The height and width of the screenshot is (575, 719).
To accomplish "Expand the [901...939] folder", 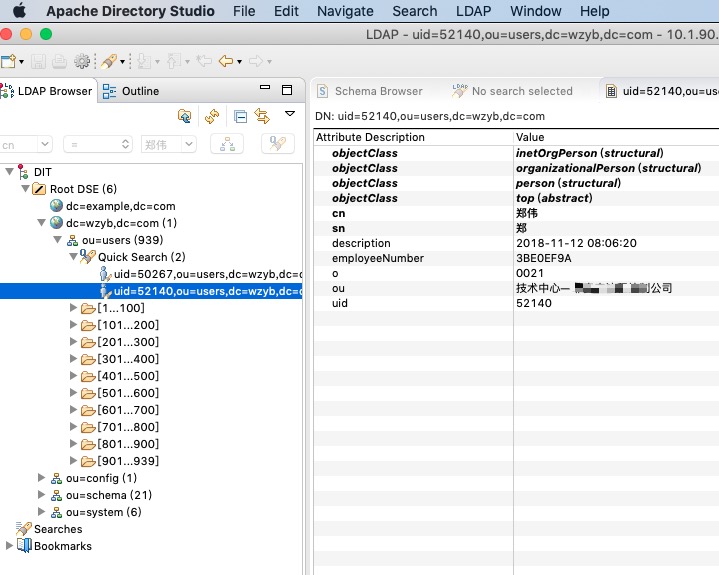I will pyautogui.click(x=73, y=460).
